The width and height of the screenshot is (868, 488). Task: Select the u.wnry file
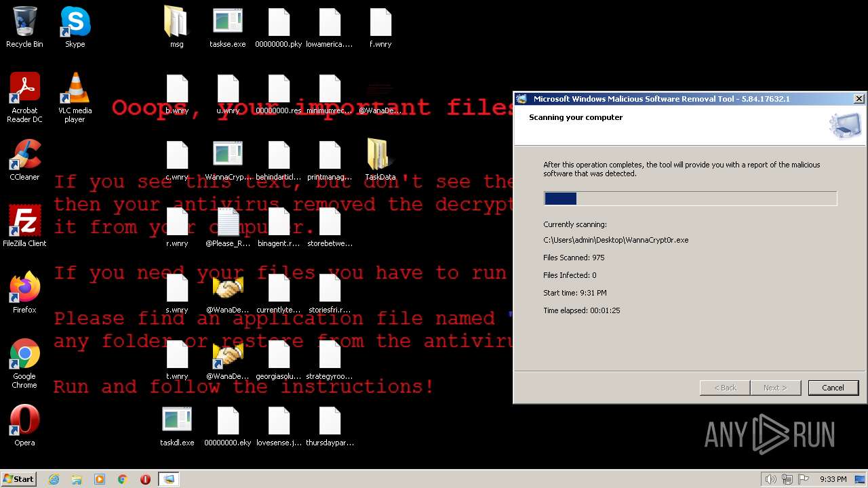coord(228,94)
